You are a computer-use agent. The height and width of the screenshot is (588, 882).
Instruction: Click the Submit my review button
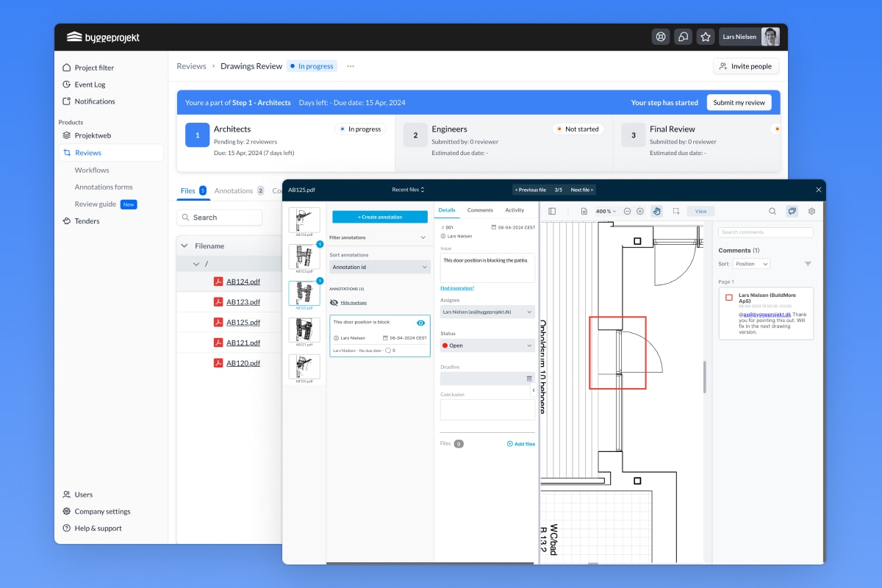tap(739, 103)
